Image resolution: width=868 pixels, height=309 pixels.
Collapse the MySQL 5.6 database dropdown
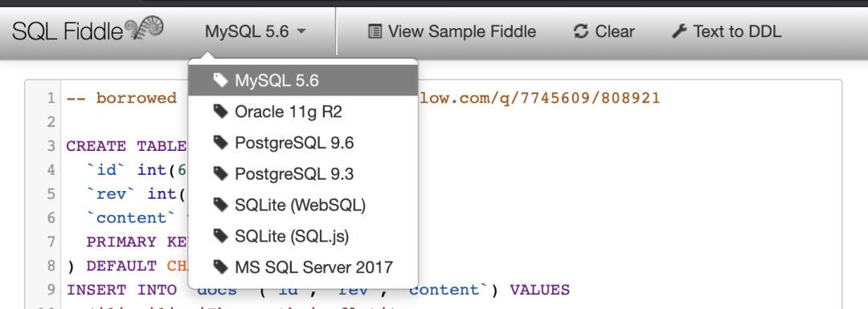click(x=256, y=31)
